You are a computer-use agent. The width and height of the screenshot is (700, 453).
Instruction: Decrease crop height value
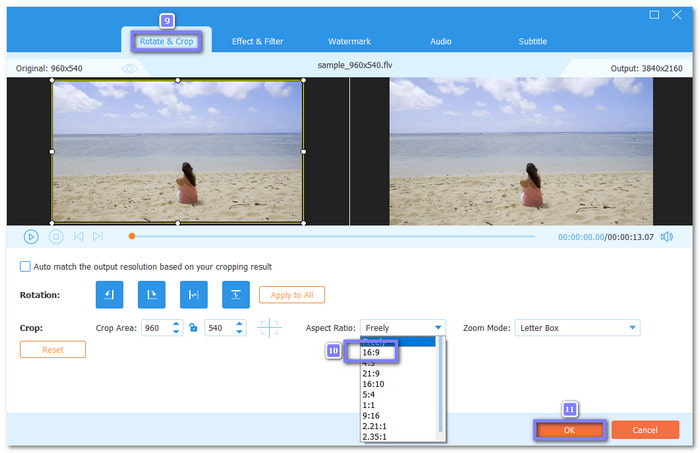(239, 332)
